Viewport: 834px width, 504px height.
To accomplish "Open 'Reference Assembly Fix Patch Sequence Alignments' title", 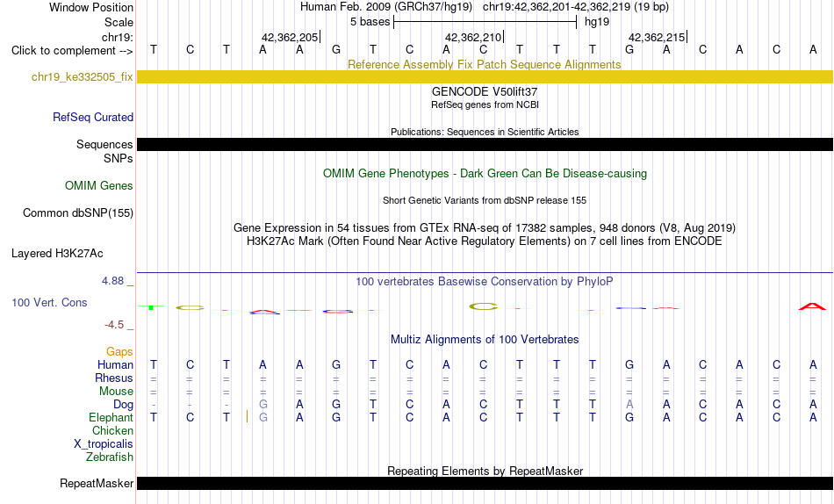I will [x=485, y=64].
